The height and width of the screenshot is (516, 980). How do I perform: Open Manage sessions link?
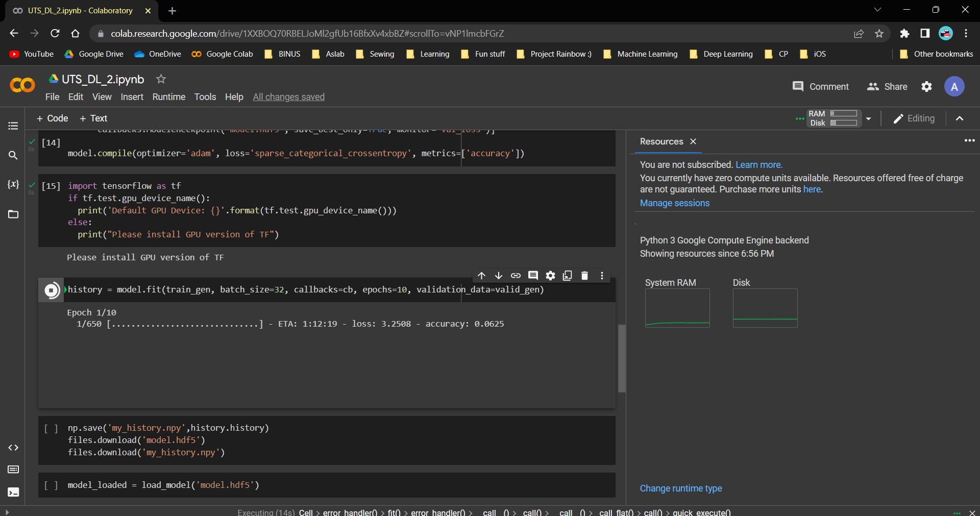tap(675, 203)
